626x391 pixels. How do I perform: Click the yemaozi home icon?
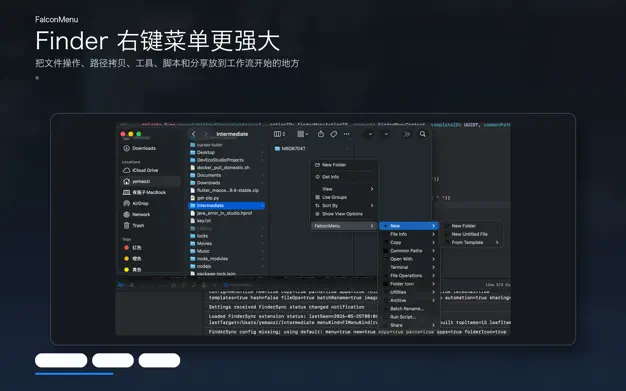(x=127, y=181)
